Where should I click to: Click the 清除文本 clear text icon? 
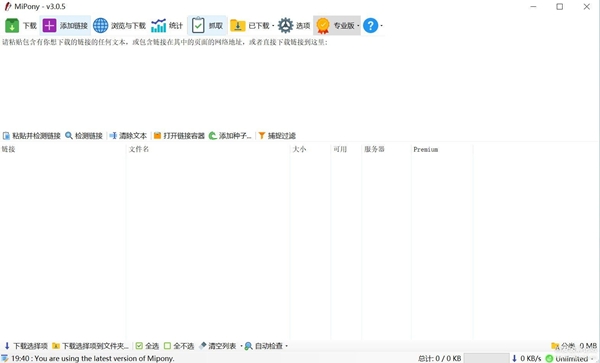113,136
